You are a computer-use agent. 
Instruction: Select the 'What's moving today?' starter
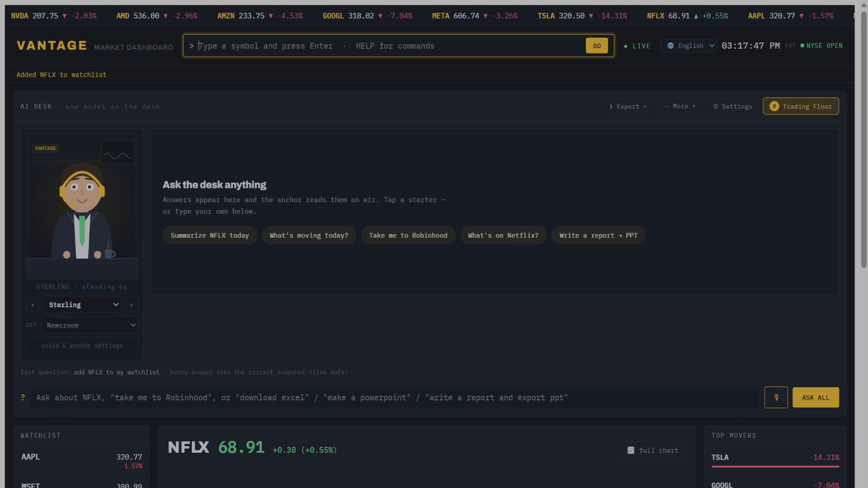click(x=309, y=235)
